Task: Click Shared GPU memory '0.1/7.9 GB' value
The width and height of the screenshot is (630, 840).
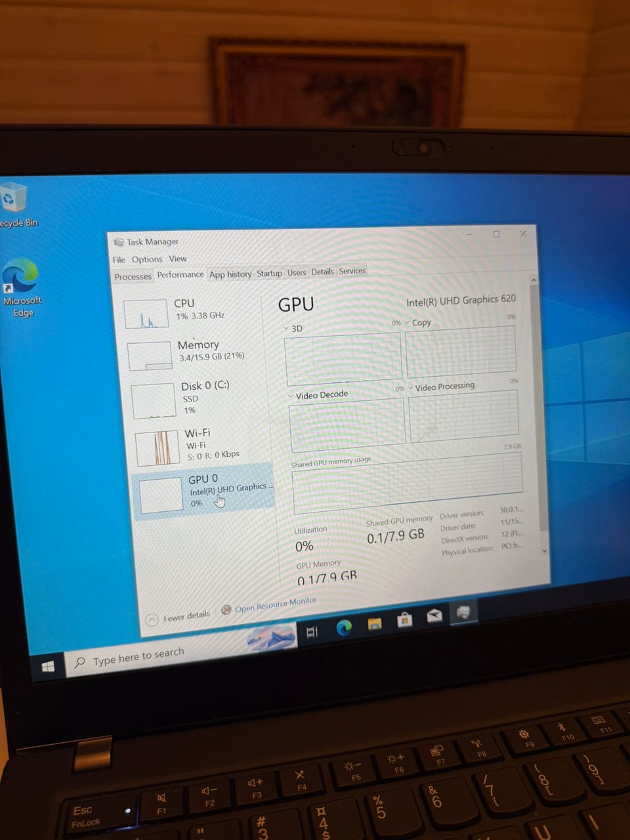Action: click(396, 537)
